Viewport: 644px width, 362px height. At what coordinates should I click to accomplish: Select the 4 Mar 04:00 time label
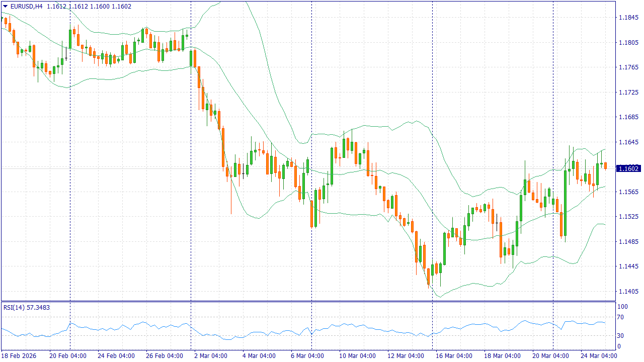259,356
